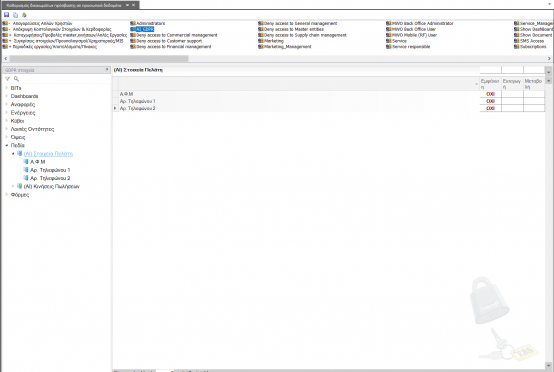Viewport: 554px width, 372px height.
Task: Click the icon beside Service responsible
Action: click(389, 47)
